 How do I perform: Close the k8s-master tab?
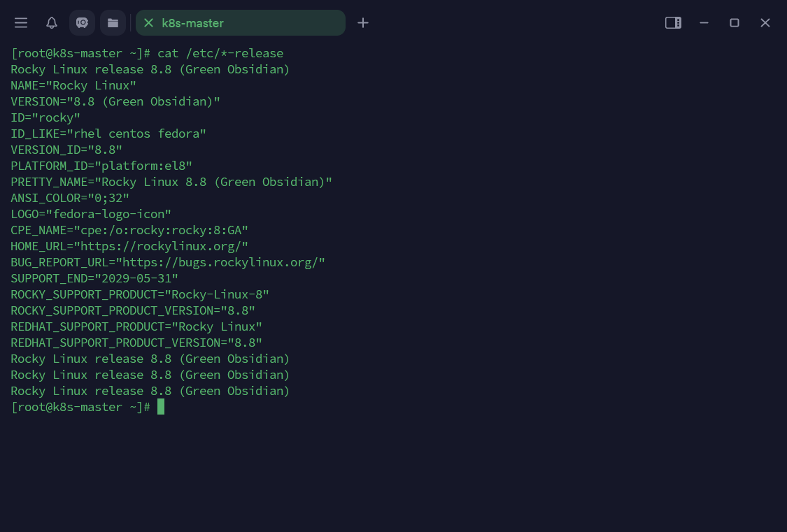[x=148, y=23]
